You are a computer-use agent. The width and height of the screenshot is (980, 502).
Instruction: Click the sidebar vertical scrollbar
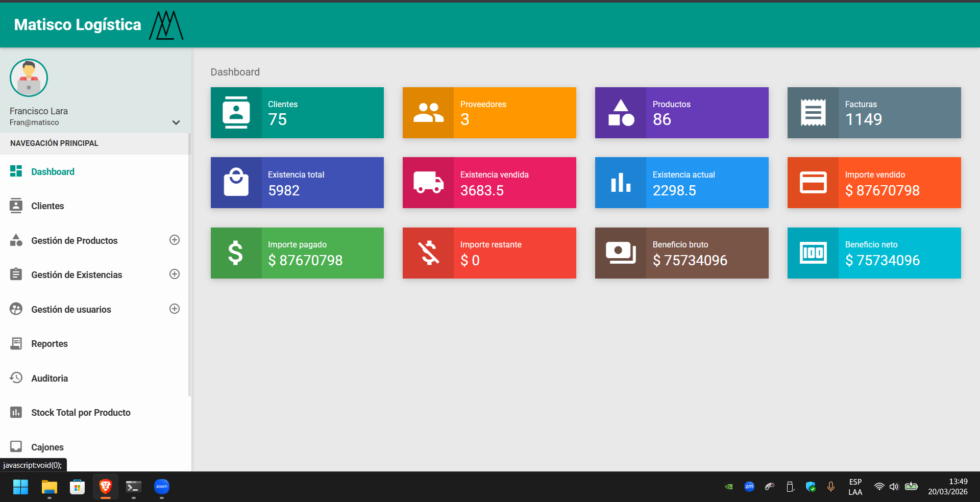click(189, 265)
